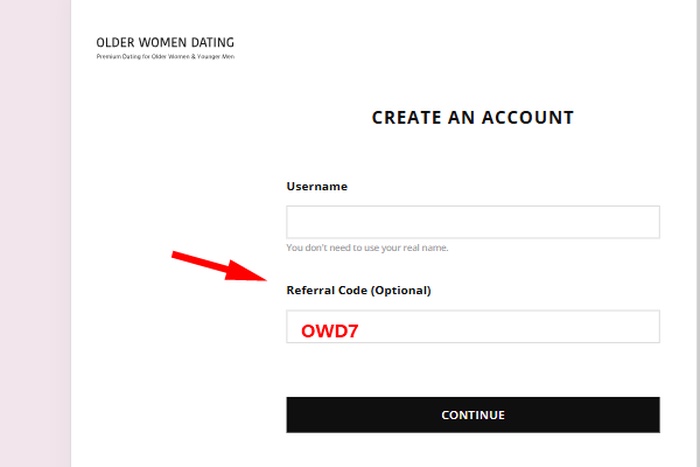Screen dimensions: 700x467
Task: Open the Older Women Dating logo link
Action: [x=165, y=47]
